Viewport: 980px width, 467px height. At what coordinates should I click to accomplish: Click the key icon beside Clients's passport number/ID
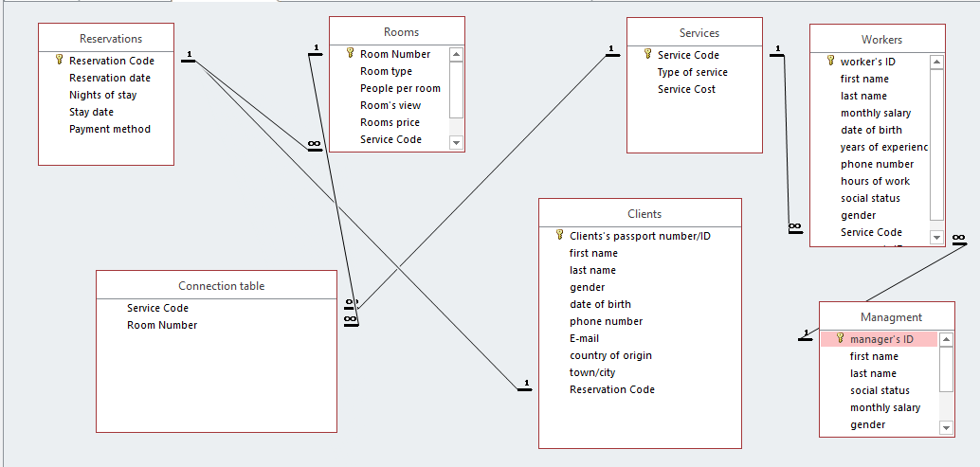coord(559,236)
